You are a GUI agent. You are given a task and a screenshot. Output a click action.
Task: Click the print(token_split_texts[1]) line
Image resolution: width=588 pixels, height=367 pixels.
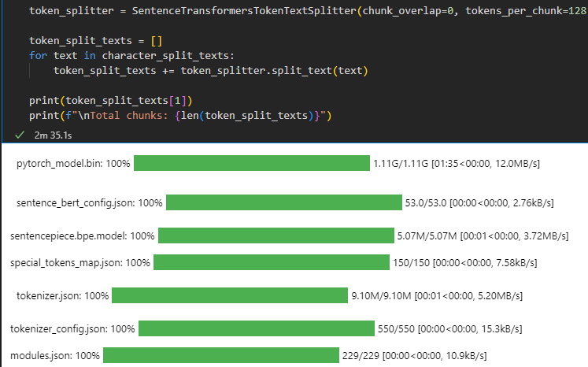click(111, 101)
